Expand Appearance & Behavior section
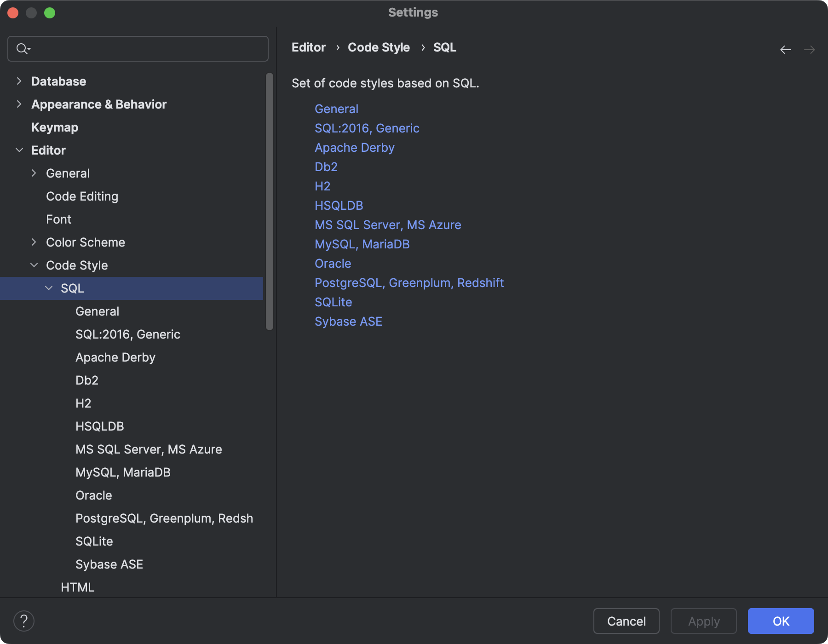Viewport: 828px width, 644px height. [19, 104]
